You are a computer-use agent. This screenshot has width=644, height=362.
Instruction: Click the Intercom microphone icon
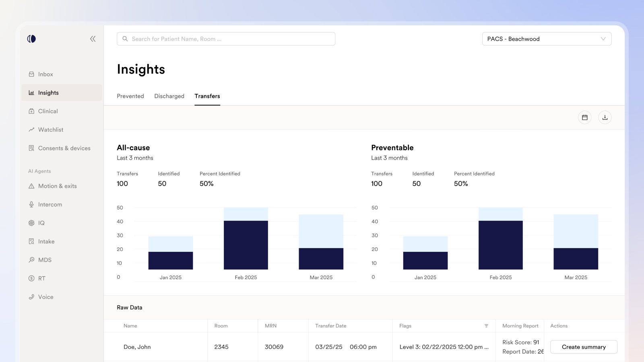pos(31,204)
